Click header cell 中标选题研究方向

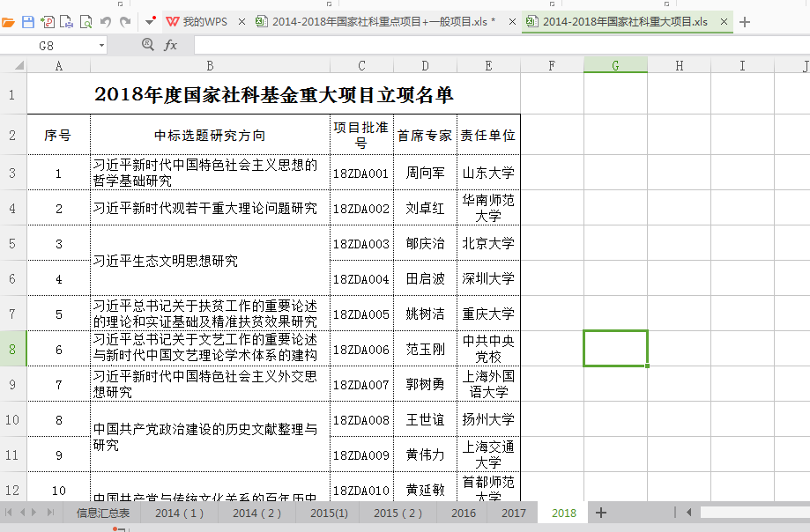pos(211,135)
